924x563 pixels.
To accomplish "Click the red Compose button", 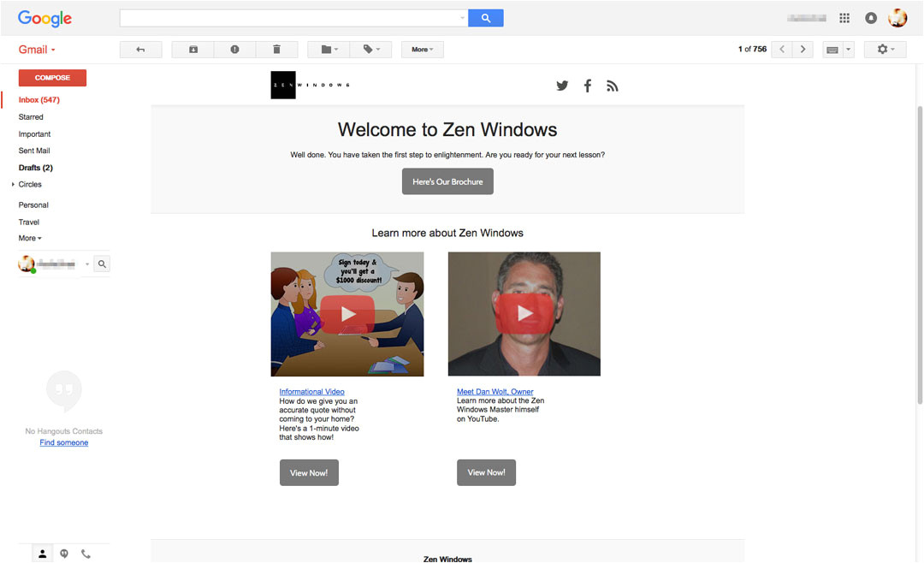I will click(52, 78).
